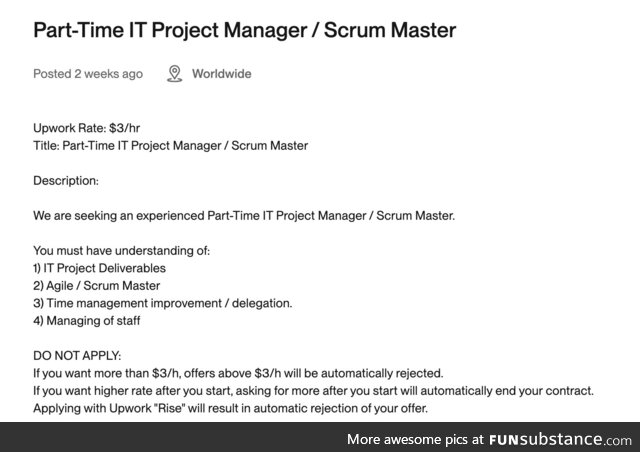Click the location pin icon
This screenshot has width=640, height=452.
174,74
